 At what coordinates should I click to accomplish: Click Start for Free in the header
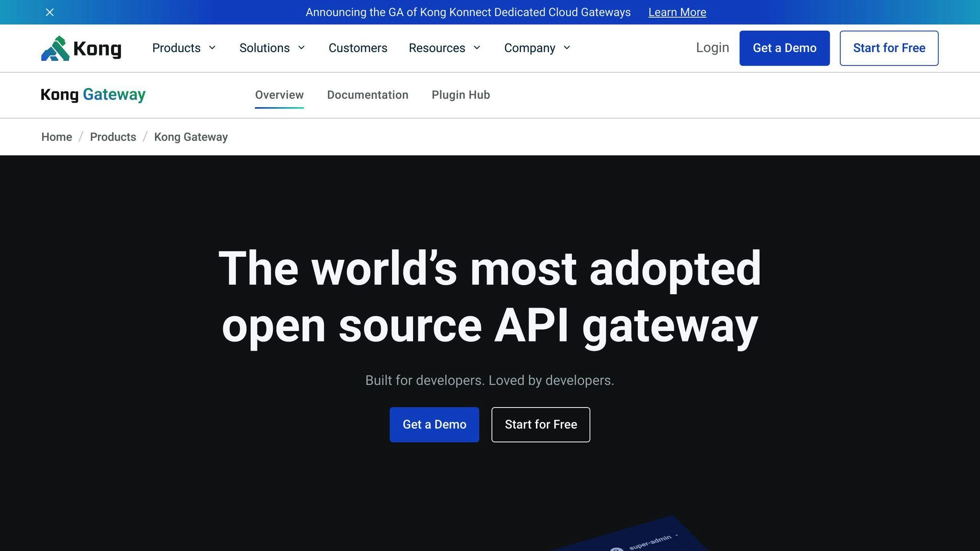[x=889, y=48]
